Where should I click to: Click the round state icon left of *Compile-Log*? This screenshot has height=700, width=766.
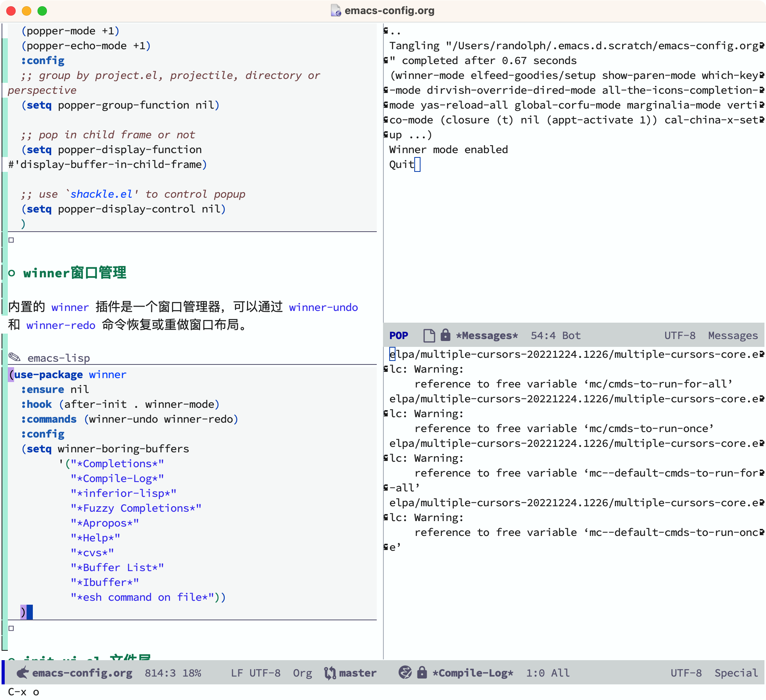[405, 672]
